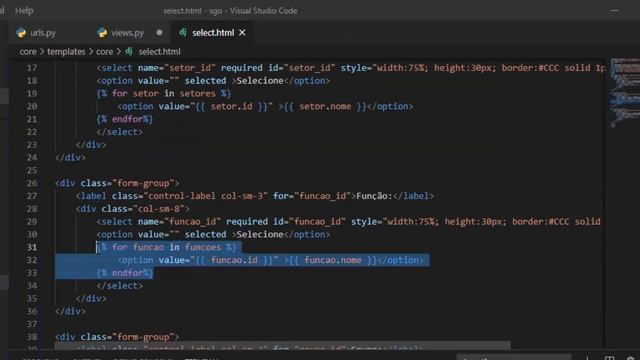The image size is (640, 360).
Task: Click the setor.nome option line
Action: 265,106
